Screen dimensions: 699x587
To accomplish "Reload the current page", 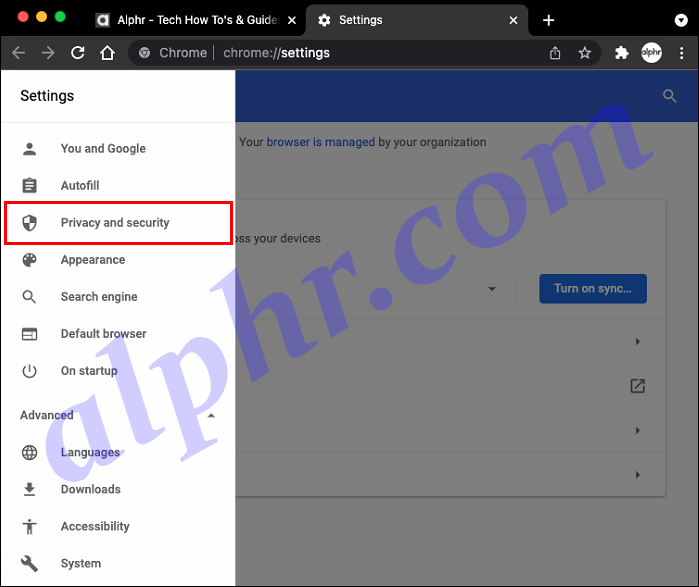I will tap(78, 53).
